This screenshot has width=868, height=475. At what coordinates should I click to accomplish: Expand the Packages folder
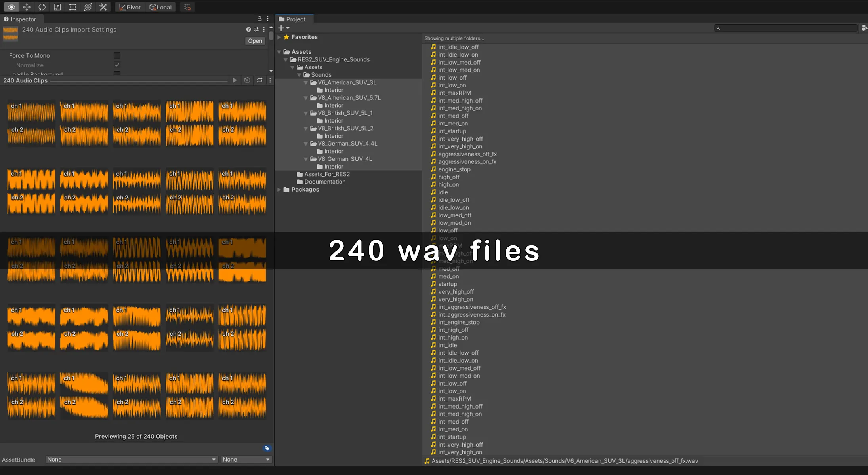[x=279, y=190]
